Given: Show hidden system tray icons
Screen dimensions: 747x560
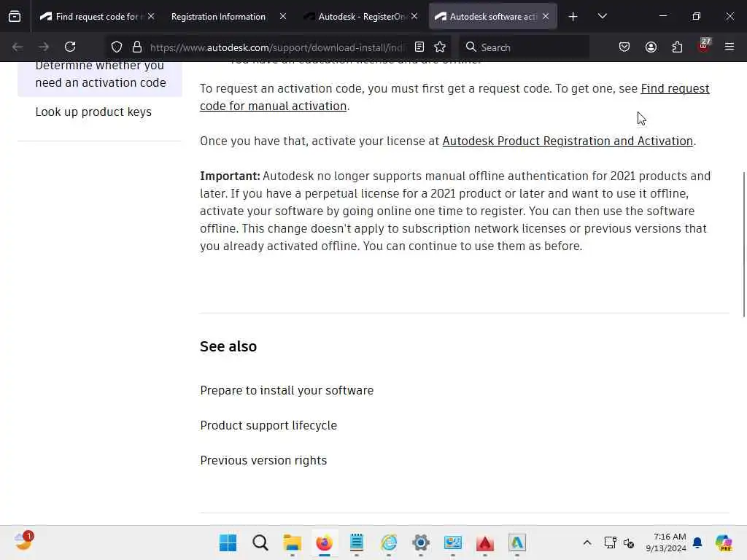Looking at the screenshot, I should pos(587,542).
